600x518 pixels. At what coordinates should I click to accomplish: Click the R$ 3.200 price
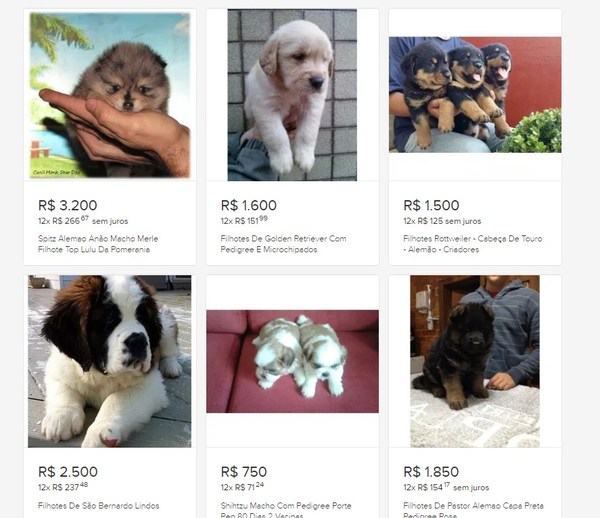(x=67, y=204)
